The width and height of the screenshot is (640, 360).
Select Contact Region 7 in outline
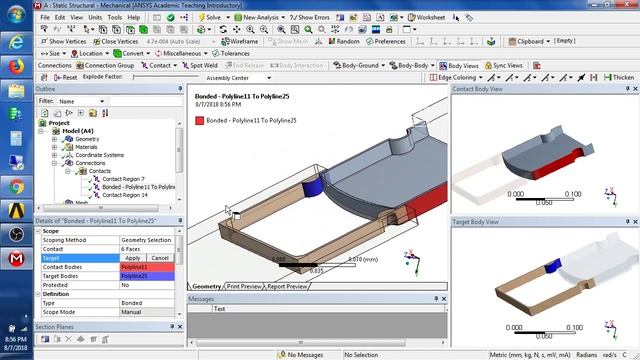click(x=123, y=179)
